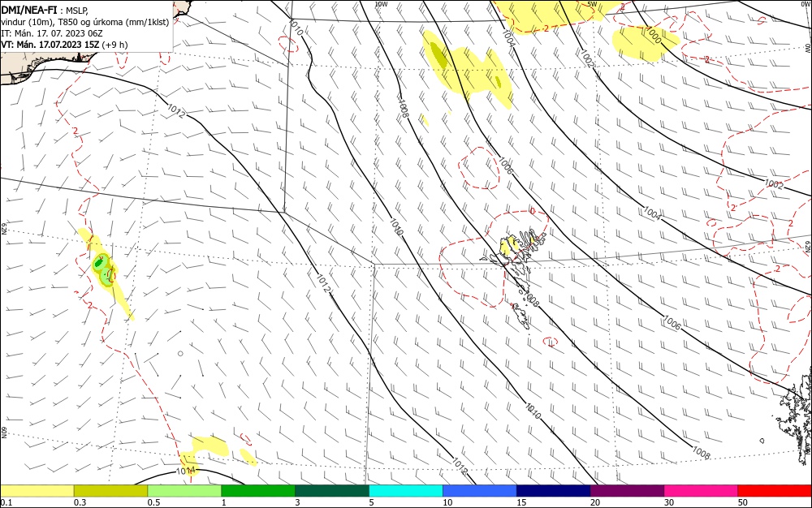Viewport: 812px width, 508px height.
Task: Click the legend value 0.5
Action: [x=153, y=502]
